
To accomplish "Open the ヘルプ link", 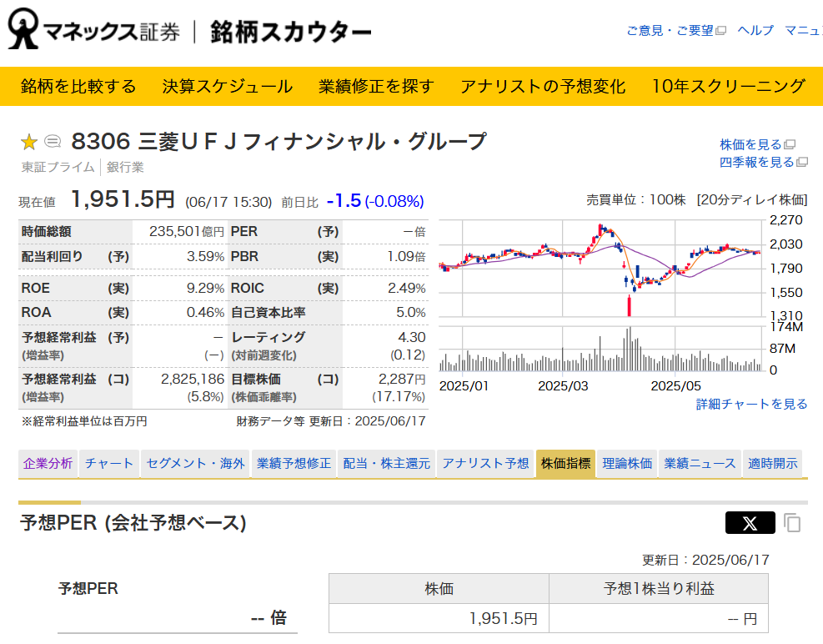I will pyautogui.click(x=755, y=30).
